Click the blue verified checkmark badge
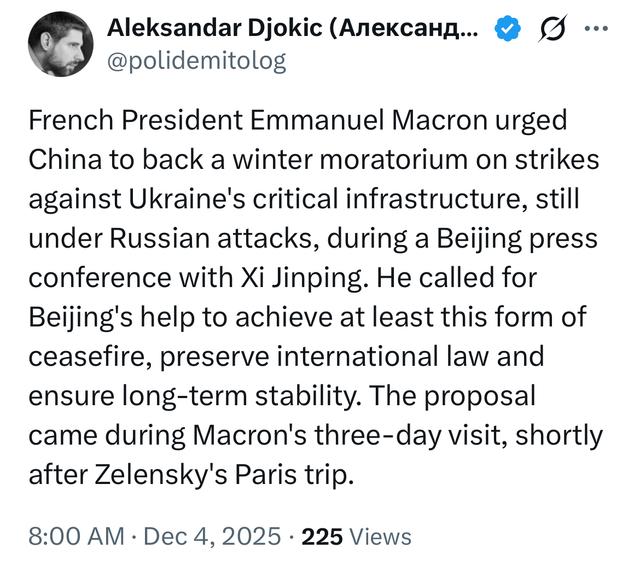 coord(507,28)
